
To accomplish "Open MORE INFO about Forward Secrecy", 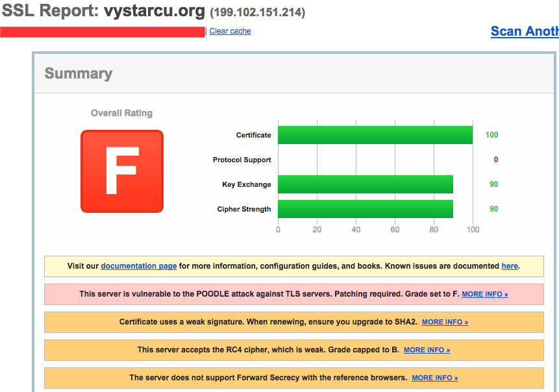I will [x=435, y=378].
